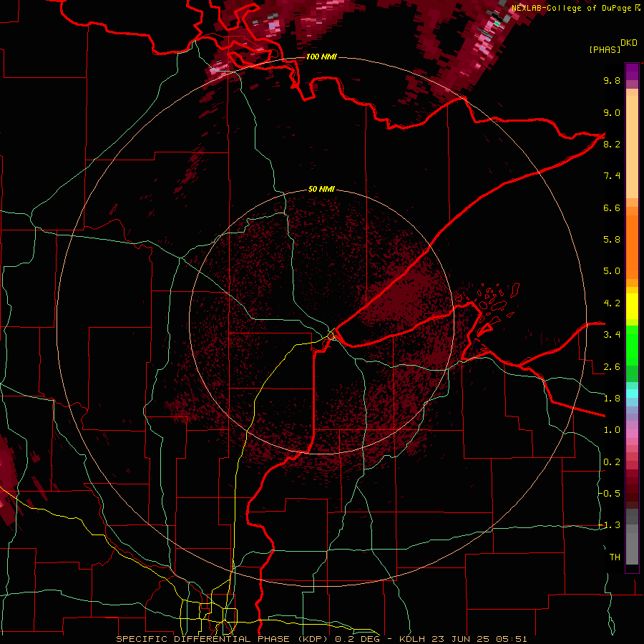
Task: Click the 4.2 value on the color scale
Action: (612, 303)
